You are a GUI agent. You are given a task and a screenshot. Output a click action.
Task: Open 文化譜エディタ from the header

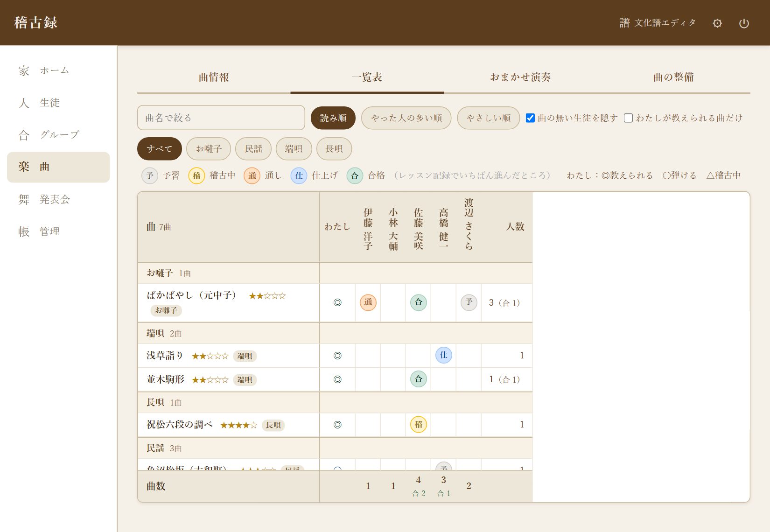658,23
